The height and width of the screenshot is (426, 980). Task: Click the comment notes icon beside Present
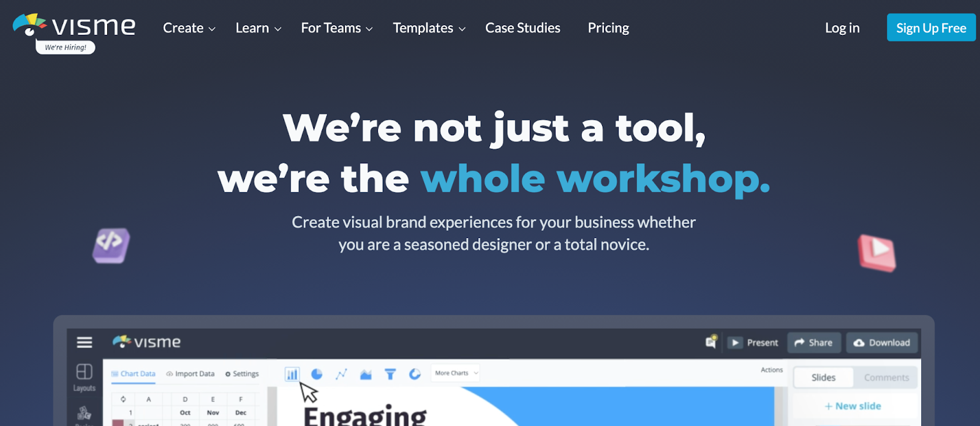711,342
